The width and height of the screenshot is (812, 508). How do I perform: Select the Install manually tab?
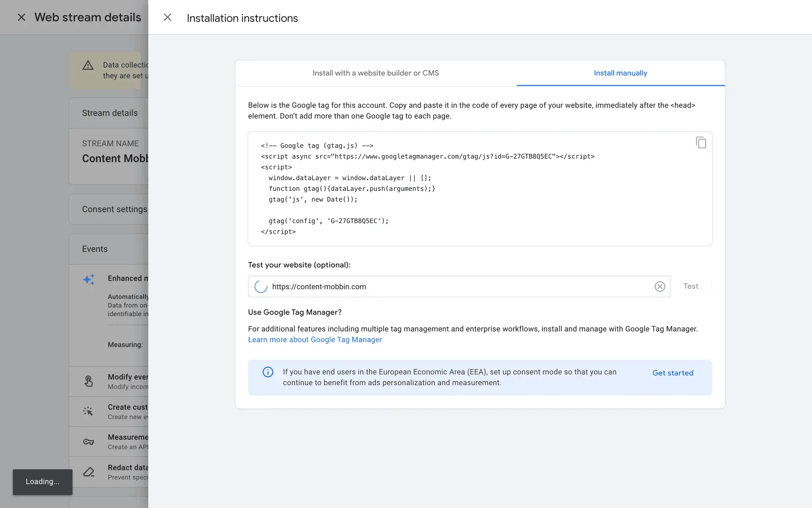[x=620, y=73]
